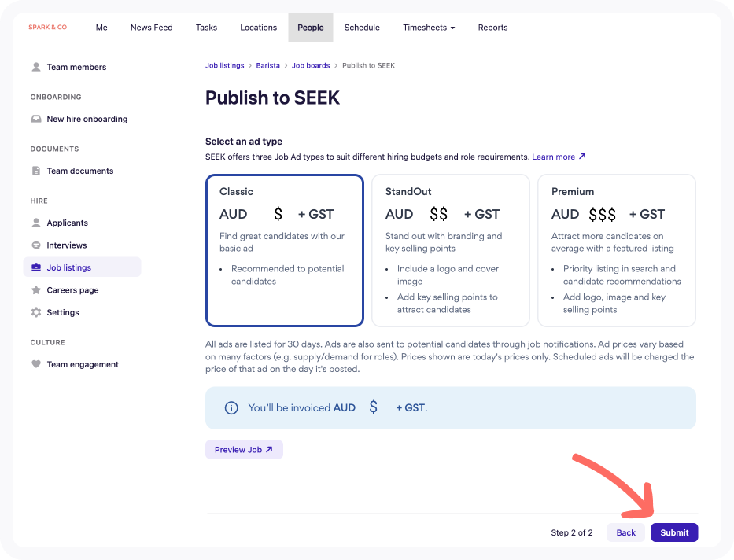Click the Team engagement heart icon
Screen dimensions: 734x560
(36, 364)
